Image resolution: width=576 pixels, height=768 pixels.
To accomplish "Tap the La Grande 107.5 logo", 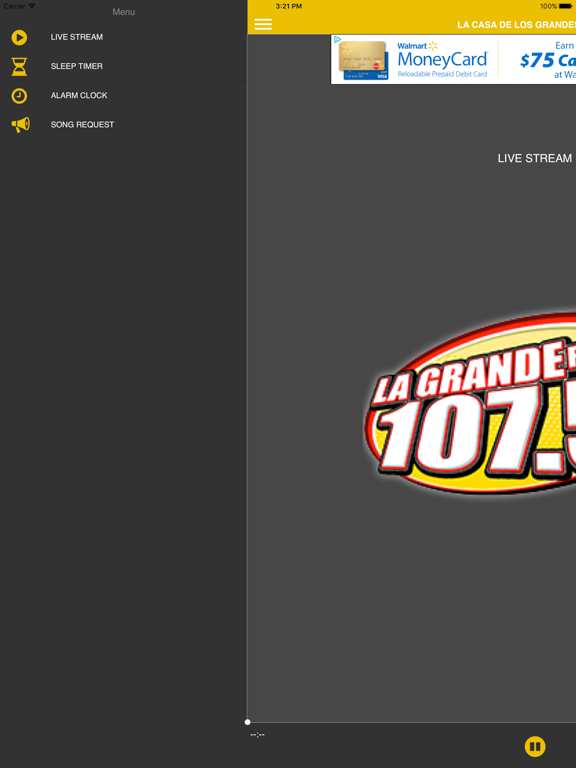I will [470, 403].
